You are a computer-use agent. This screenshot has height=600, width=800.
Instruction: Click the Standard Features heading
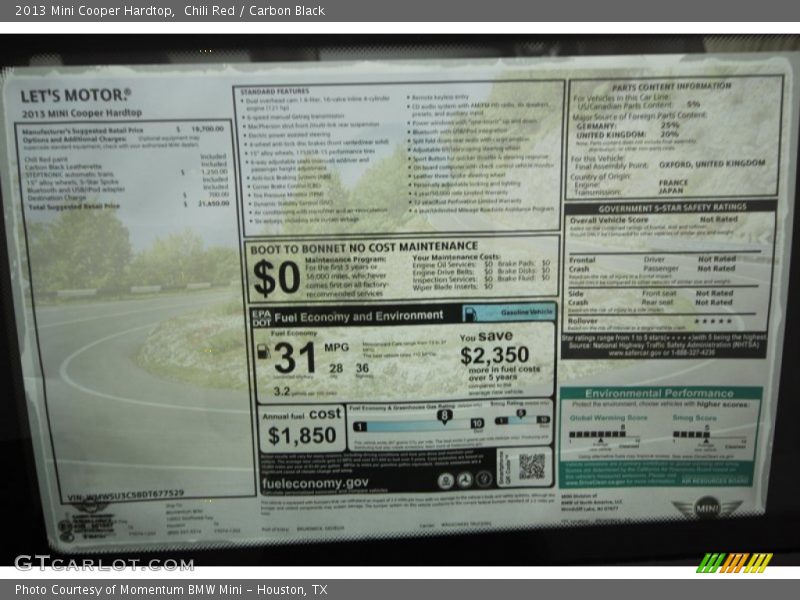(274, 91)
